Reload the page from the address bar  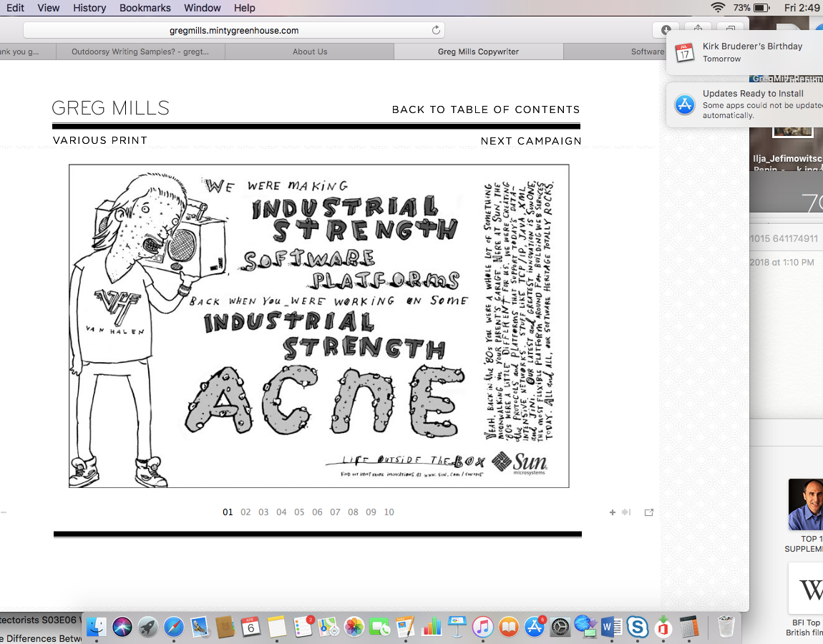[436, 31]
